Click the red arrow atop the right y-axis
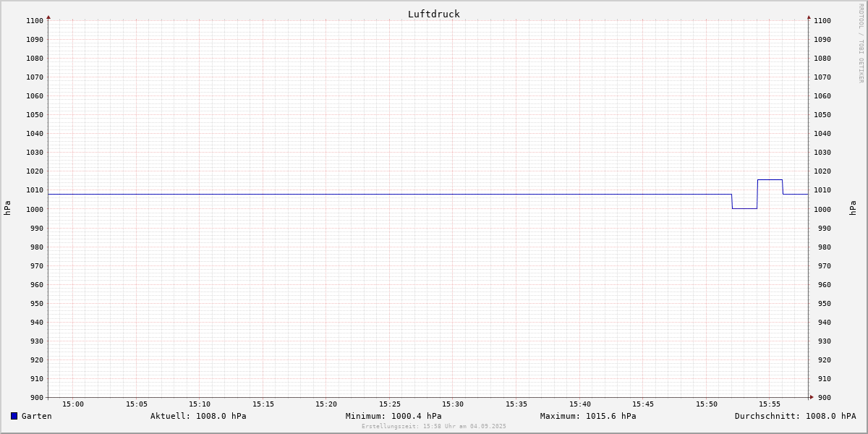 coord(809,17)
